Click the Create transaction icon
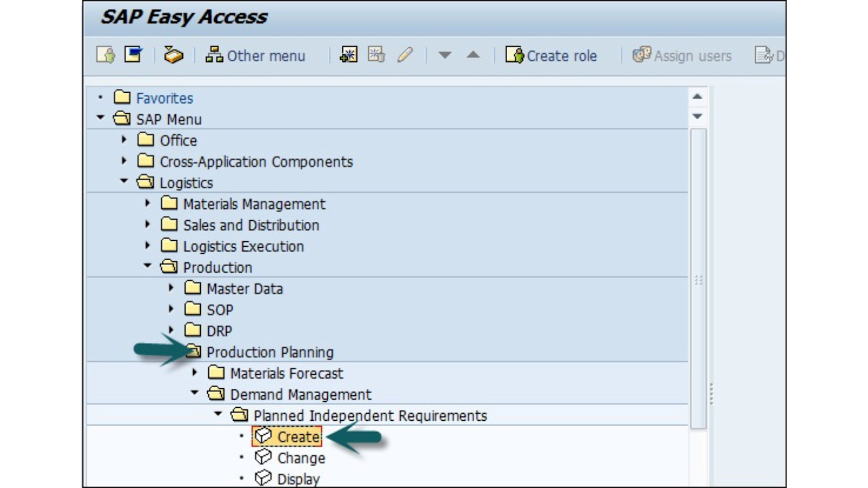Screen dimensions: 868x488 pos(263,435)
